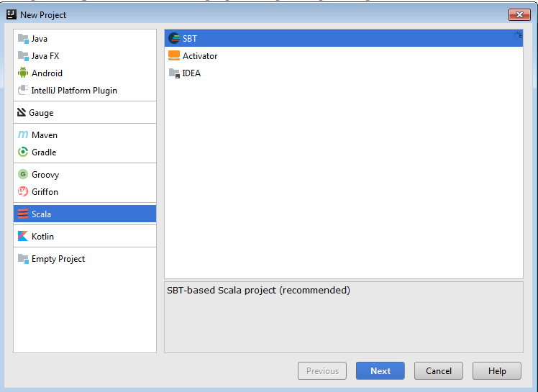
Task: Choose the Android robot icon
Action: pyautogui.click(x=23, y=73)
